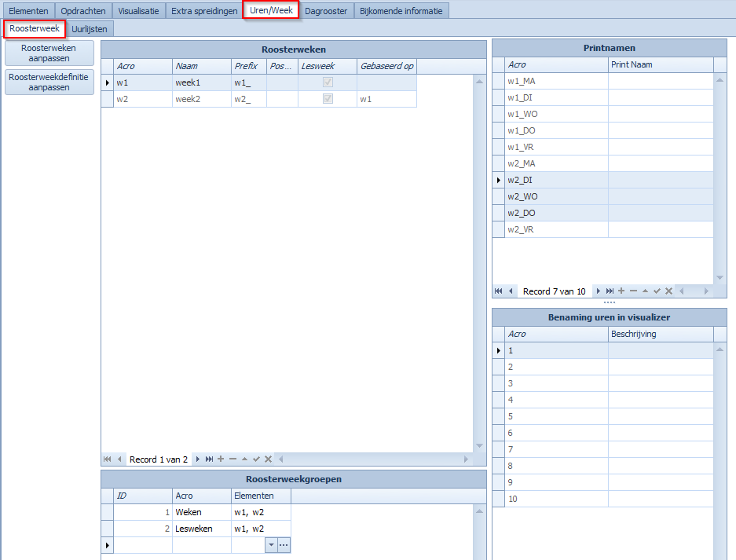Viewport: 736px width, 560px height.
Task: Select Lesweken row in Roosterweekgroepen
Action: 196,529
